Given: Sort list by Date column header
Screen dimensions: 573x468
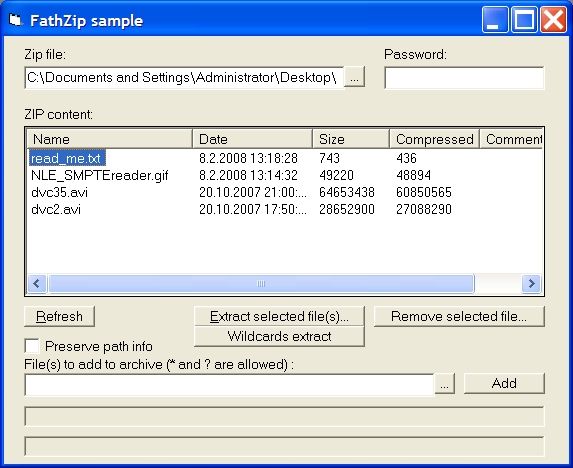Looking at the screenshot, I should [253, 139].
